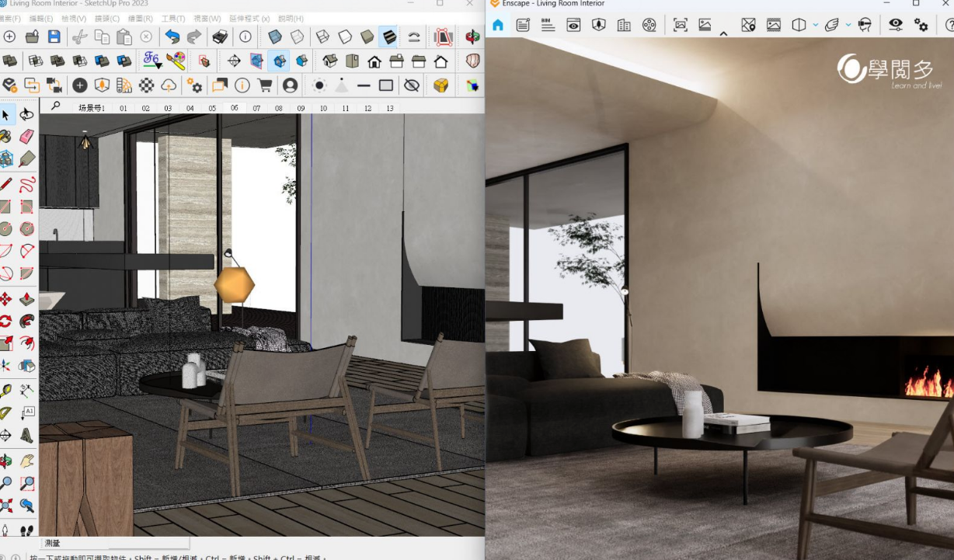The height and width of the screenshot is (560, 954).
Task: Switch to scene tab 09
Action: (x=301, y=108)
